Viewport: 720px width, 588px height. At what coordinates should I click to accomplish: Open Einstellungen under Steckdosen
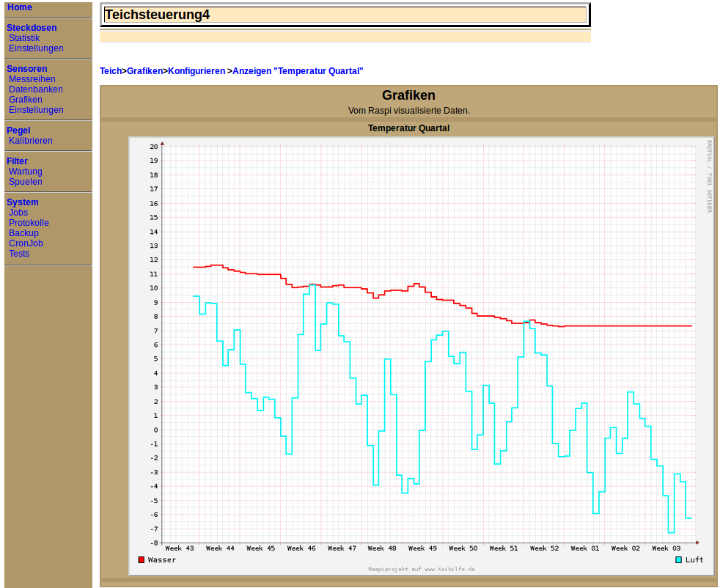point(36,48)
